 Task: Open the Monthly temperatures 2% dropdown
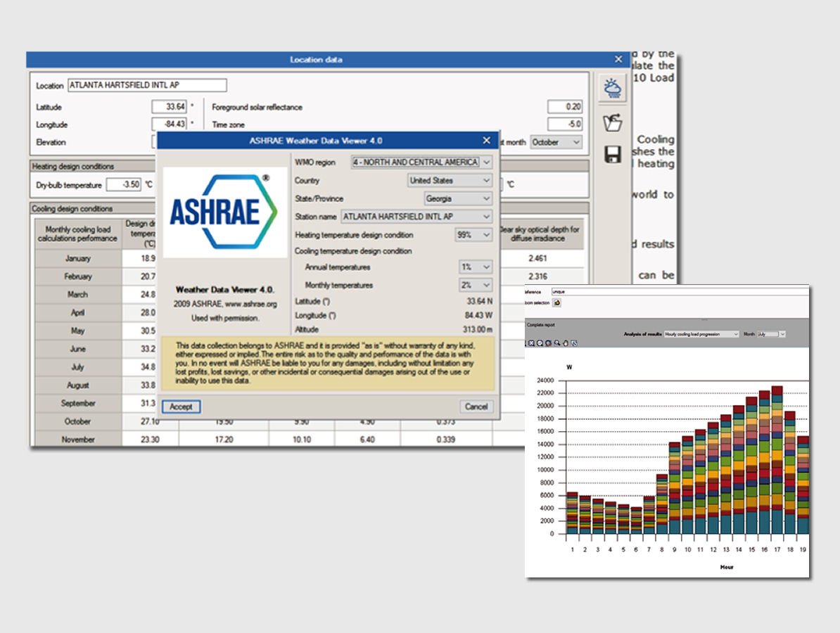476,285
